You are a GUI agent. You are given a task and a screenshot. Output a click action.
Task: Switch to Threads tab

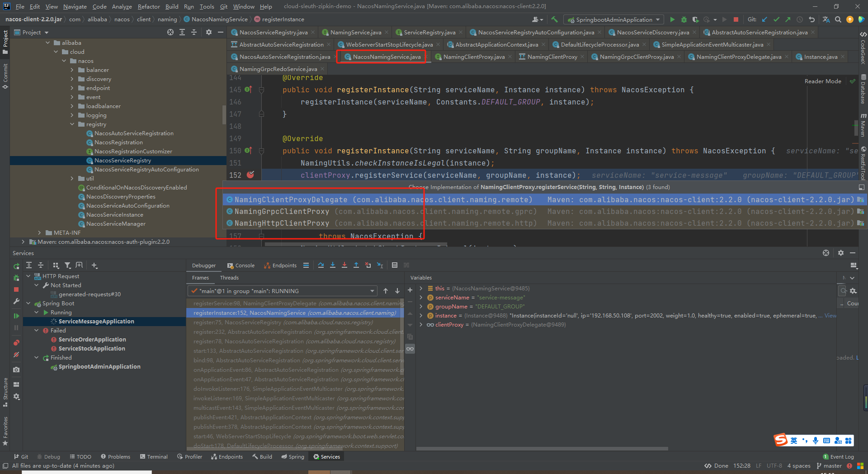click(229, 278)
